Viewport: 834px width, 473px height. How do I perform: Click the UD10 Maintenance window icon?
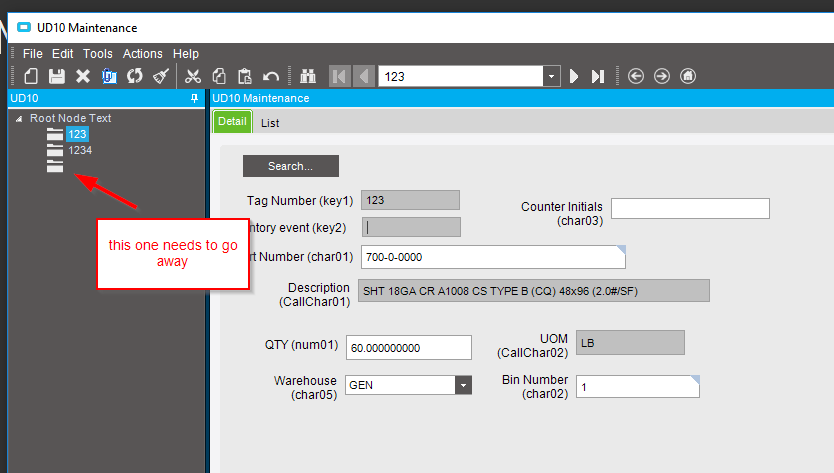24,27
